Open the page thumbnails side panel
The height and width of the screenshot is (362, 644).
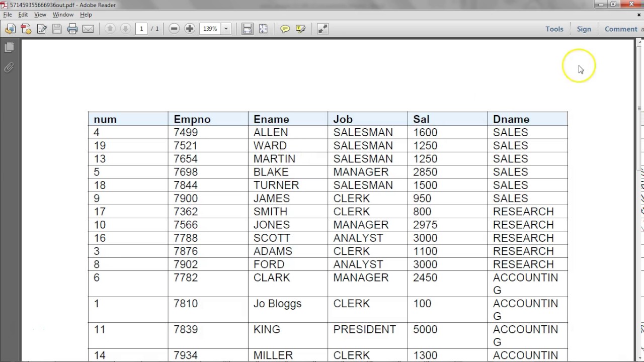(x=9, y=48)
